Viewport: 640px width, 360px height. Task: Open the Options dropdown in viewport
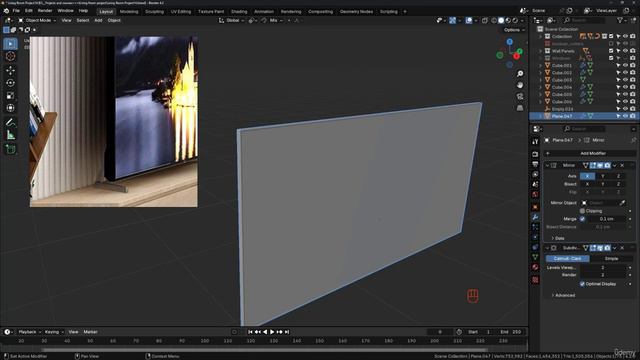(x=513, y=30)
